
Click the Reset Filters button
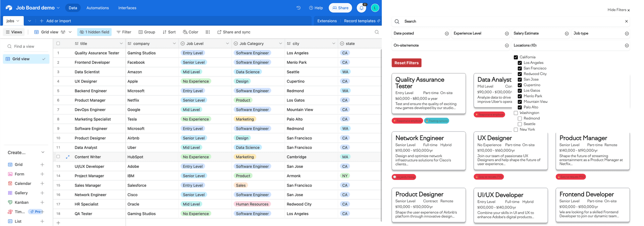click(407, 63)
